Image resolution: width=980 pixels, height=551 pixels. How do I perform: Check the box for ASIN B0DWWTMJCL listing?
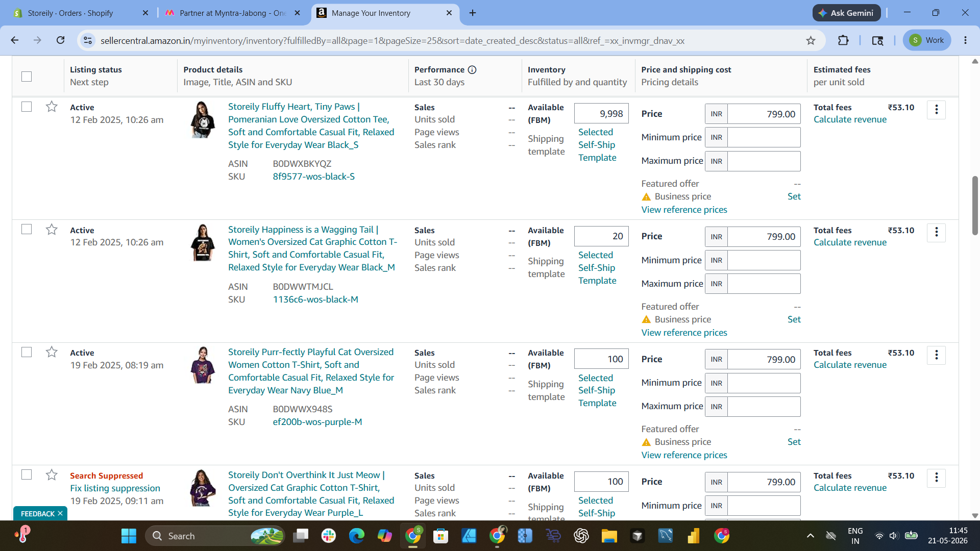(x=27, y=230)
